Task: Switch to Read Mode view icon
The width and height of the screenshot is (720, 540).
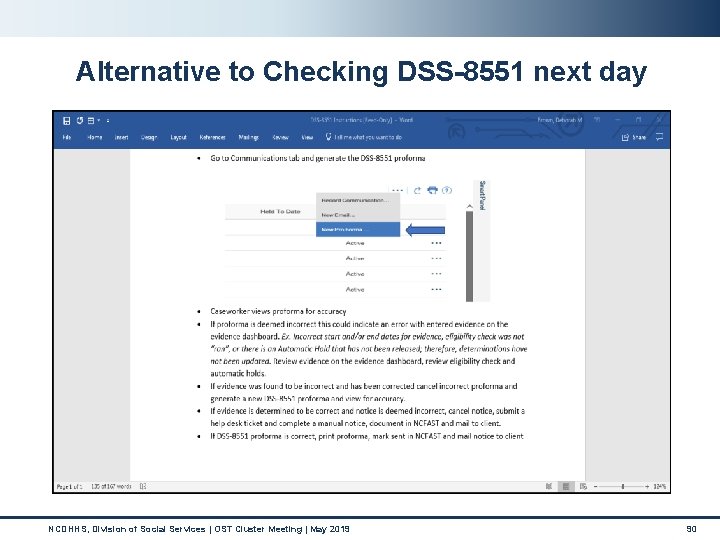Action: (549, 486)
